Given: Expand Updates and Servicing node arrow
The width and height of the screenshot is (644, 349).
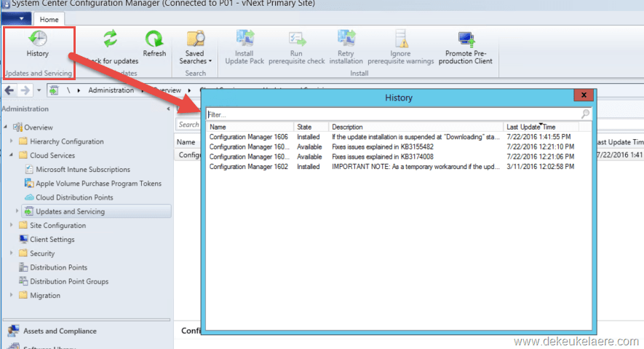Looking at the screenshot, I should [17, 211].
